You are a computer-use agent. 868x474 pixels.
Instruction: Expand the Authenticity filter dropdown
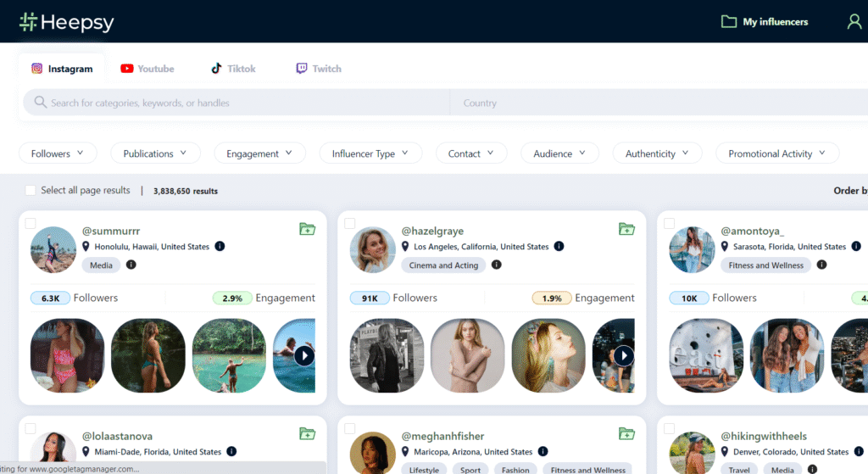657,153
